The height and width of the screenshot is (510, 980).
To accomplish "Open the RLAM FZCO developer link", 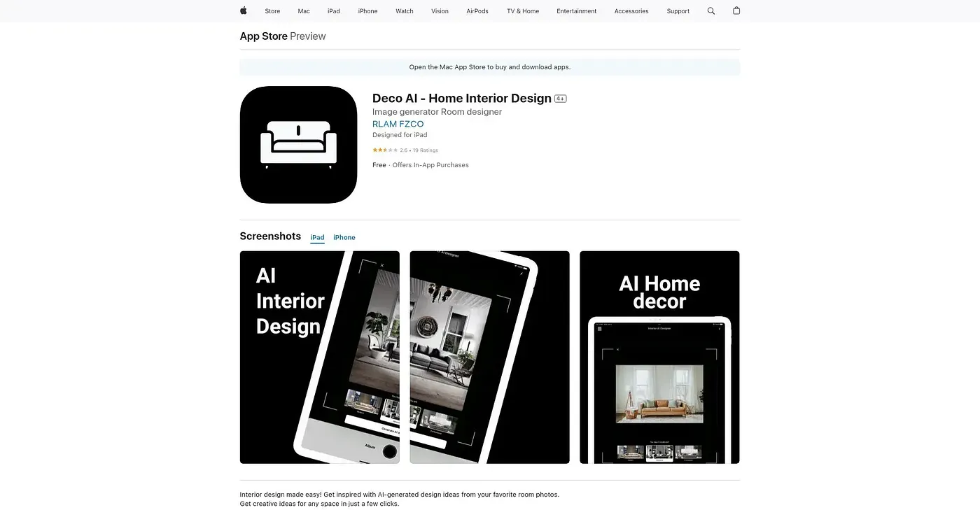I will [398, 124].
